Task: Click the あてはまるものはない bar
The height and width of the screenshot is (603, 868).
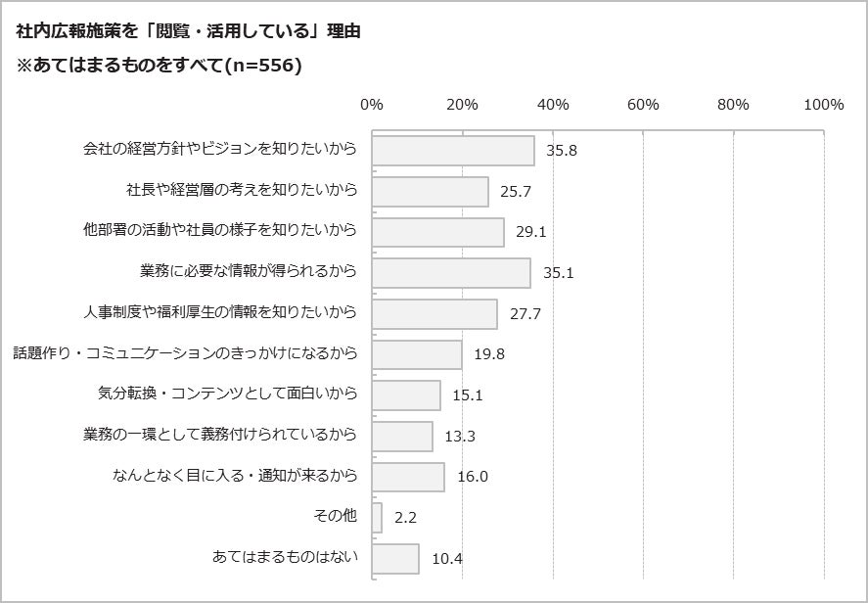Action: (x=395, y=559)
